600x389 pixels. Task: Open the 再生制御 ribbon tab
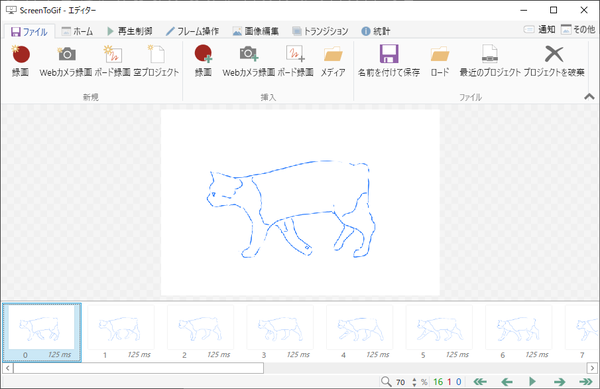click(130, 31)
